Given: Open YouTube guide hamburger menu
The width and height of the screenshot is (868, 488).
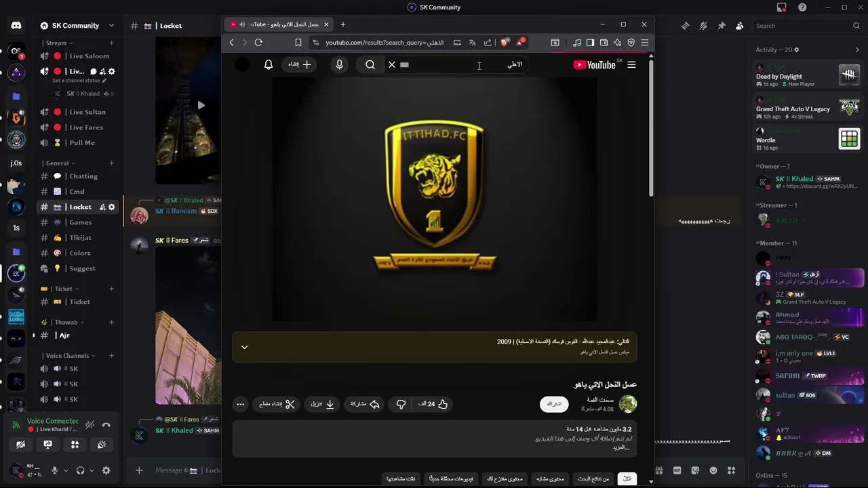Looking at the screenshot, I should point(631,65).
